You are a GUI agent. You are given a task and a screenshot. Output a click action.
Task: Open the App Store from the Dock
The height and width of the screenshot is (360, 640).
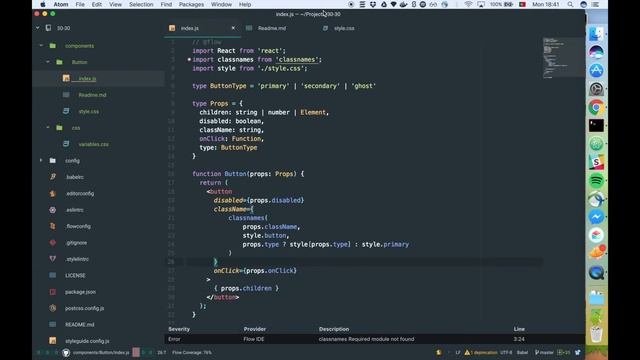(x=596, y=71)
